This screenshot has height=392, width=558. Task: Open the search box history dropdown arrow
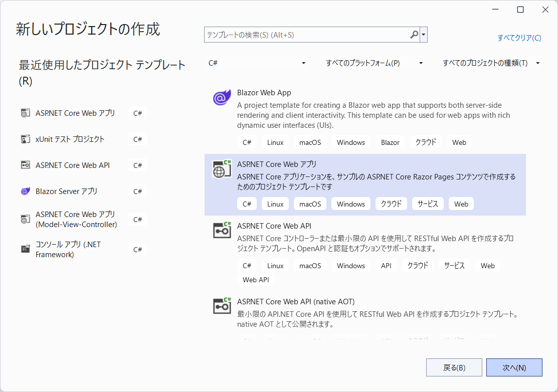[x=424, y=35]
